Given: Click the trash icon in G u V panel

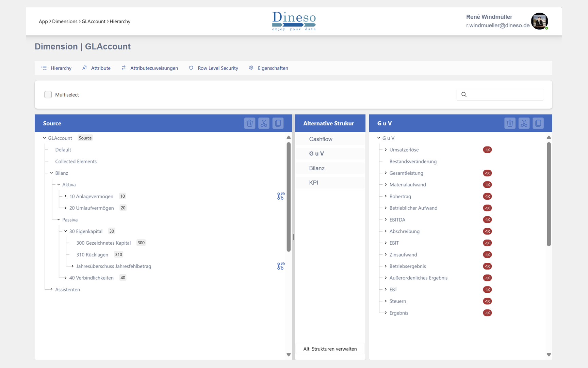Looking at the screenshot, I should pos(509,123).
